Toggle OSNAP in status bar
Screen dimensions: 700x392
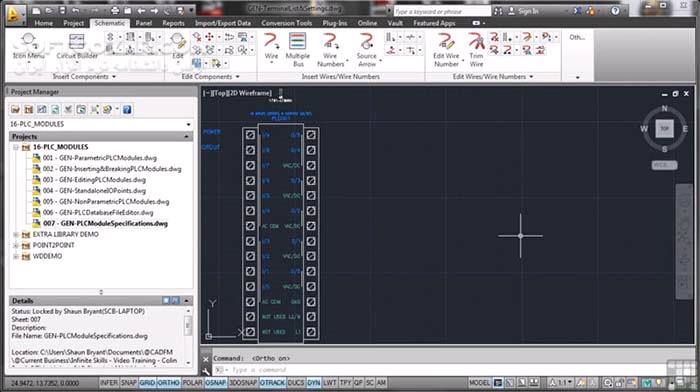(216, 383)
